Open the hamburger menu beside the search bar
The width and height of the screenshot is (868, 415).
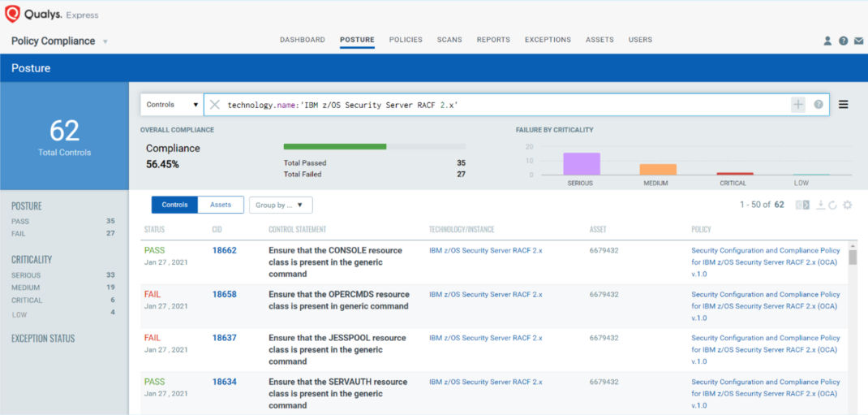pyautogui.click(x=843, y=104)
